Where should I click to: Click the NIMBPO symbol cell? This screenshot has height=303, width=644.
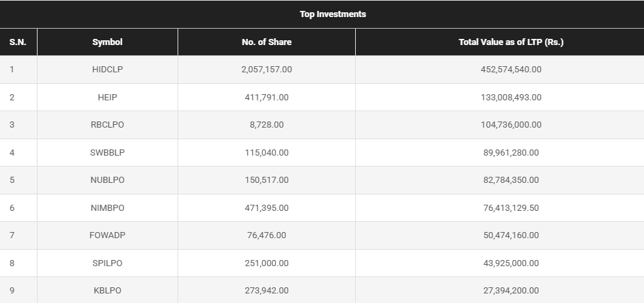point(107,207)
